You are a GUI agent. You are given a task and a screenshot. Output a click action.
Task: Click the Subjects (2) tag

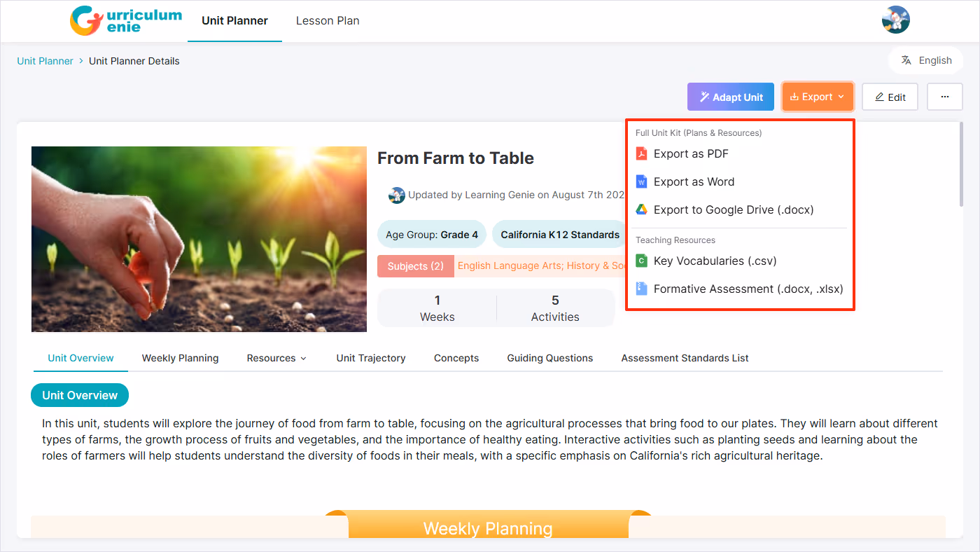click(x=416, y=266)
